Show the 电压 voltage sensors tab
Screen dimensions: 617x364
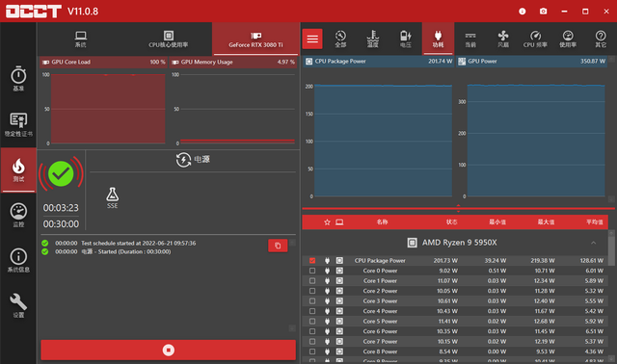point(405,39)
